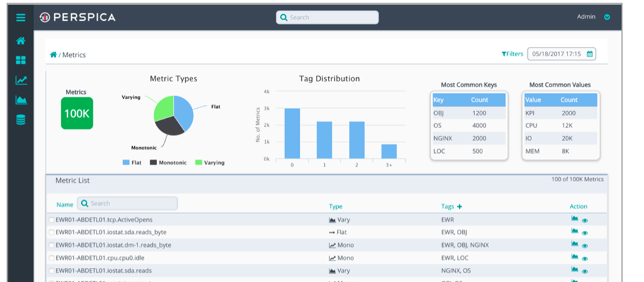The height and width of the screenshot is (282, 644).
Task: Expand the Admin user dropdown arrow
Action: pos(607,17)
